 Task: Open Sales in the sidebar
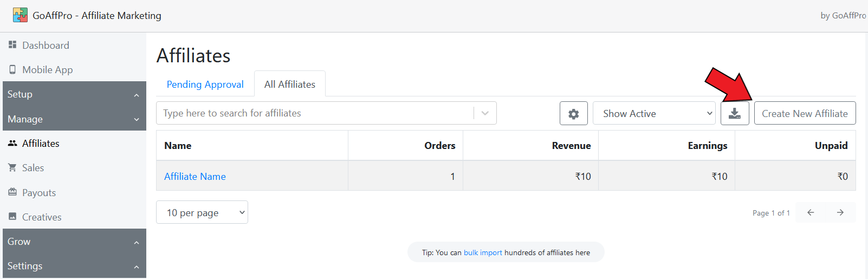[33, 168]
